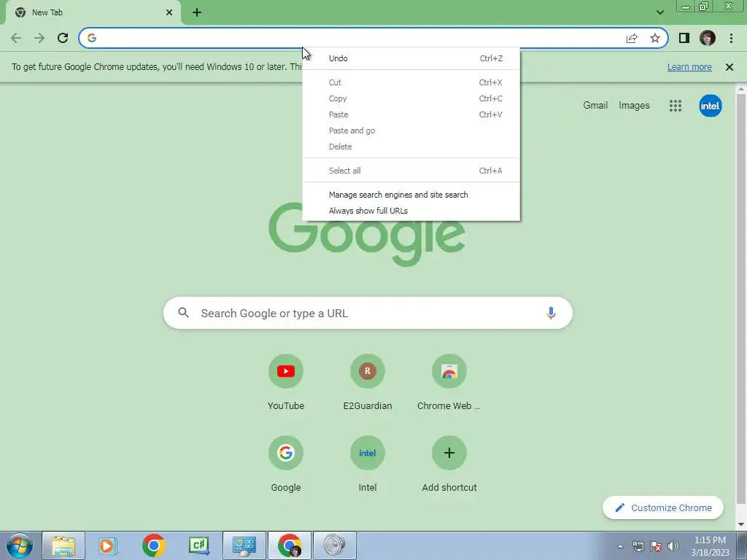
Task: Open the Chrome profile avatar
Action: click(x=708, y=38)
